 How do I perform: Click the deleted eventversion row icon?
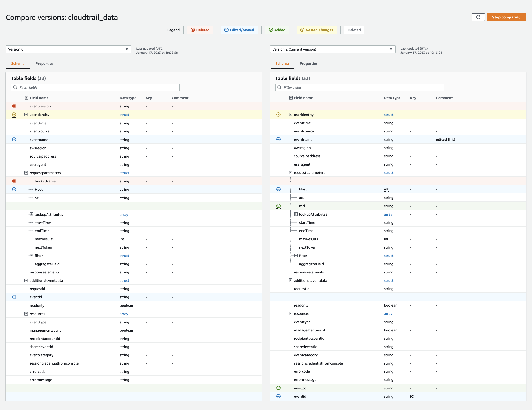pos(15,106)
